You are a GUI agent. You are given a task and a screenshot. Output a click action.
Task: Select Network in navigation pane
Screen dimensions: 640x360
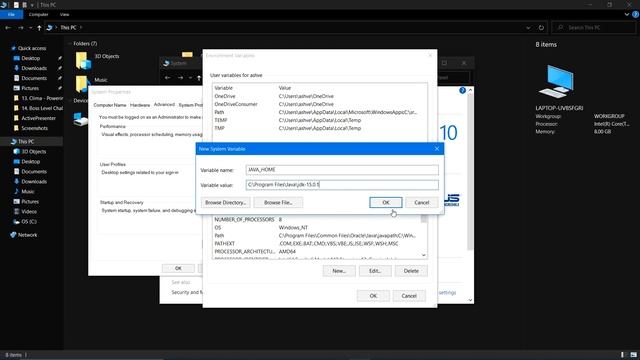27,235
